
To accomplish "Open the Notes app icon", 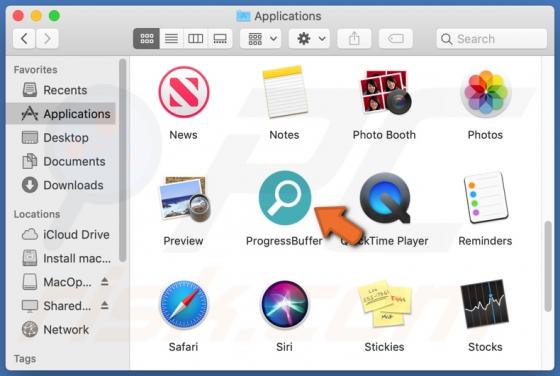I will click(x=285, y=92).
